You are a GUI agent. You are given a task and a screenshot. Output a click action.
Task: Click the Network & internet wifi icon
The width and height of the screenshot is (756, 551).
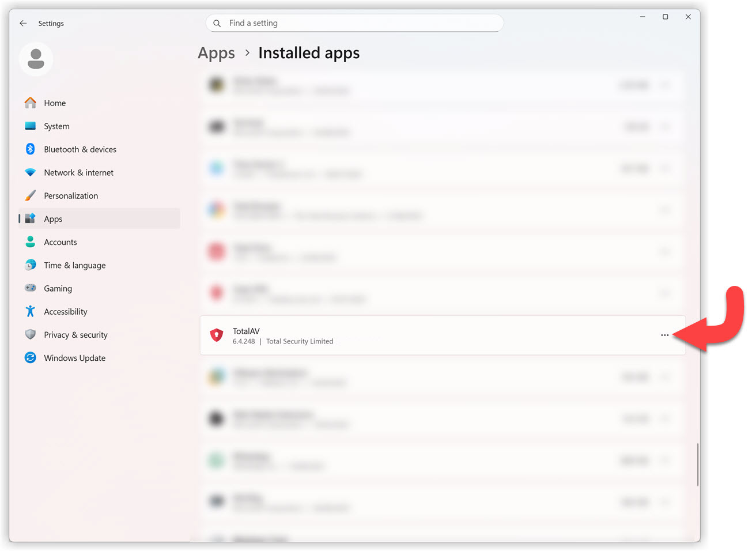pos(31,172)
